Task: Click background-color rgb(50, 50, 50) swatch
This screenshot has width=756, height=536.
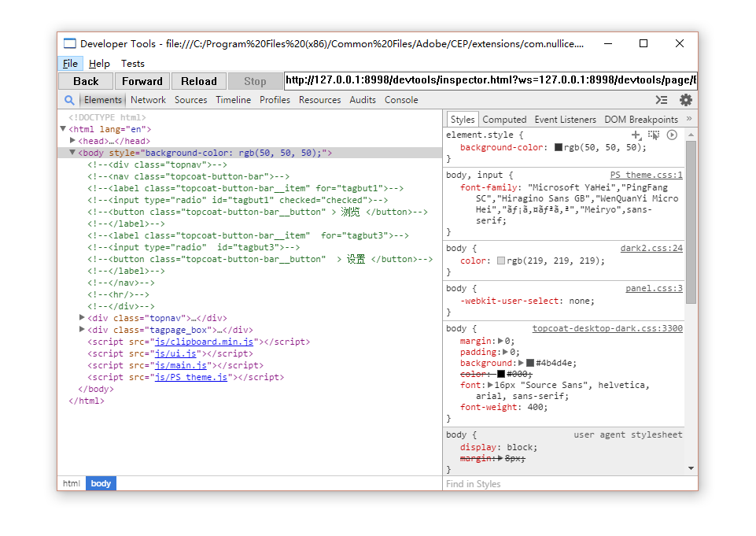Action: pos(559,148)
